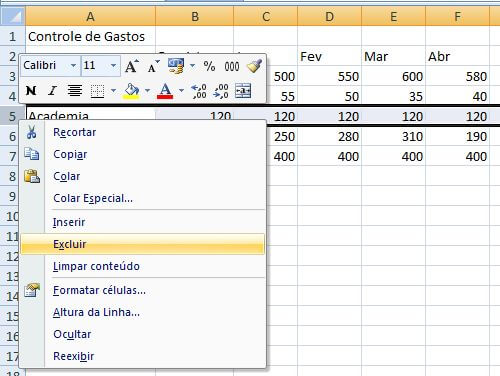Viewport: 500px width, 376px height.
Task: Open Altura da Linha option
Action: point(143,312)
